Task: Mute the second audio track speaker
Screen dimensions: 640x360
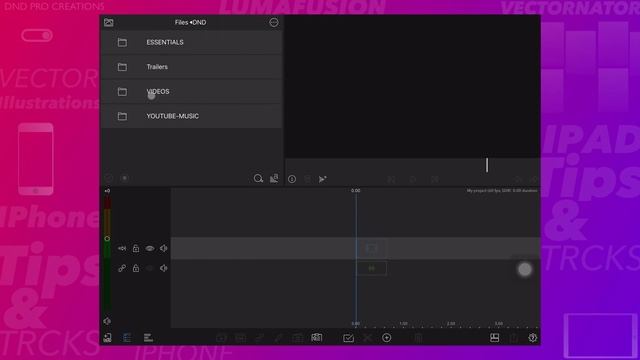Action: pyautogui.click(x=164, y=268)
